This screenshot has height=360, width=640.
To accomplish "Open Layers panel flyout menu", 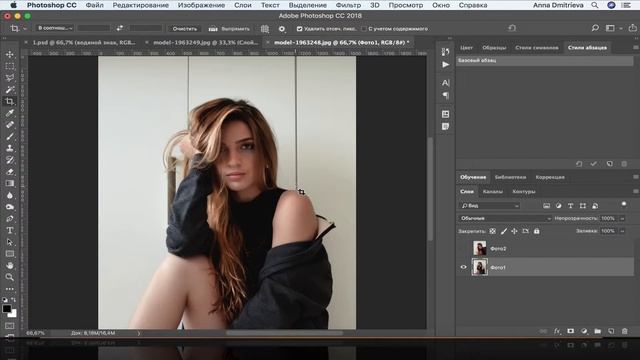I will click(636, 191).
